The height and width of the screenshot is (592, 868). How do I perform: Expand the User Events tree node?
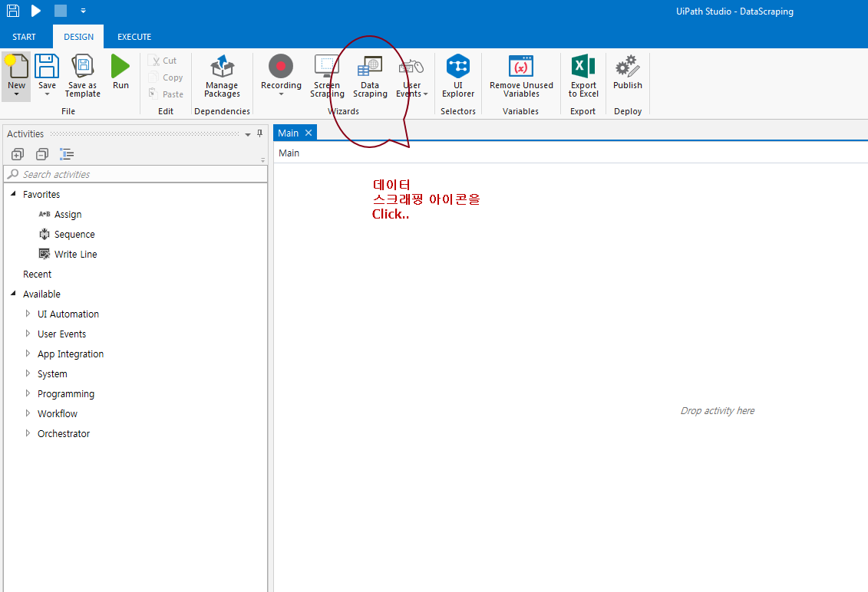28,333
